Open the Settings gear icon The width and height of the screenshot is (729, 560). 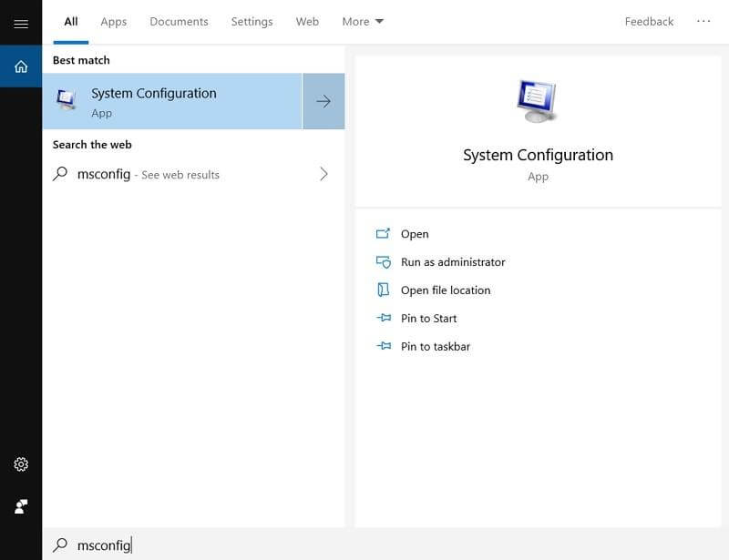coord(21,464)
